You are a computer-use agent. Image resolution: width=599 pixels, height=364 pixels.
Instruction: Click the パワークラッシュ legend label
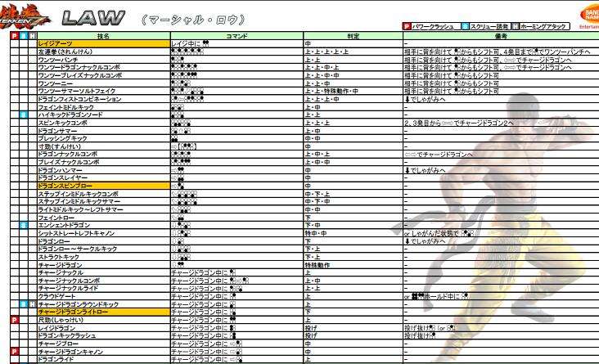433,26
